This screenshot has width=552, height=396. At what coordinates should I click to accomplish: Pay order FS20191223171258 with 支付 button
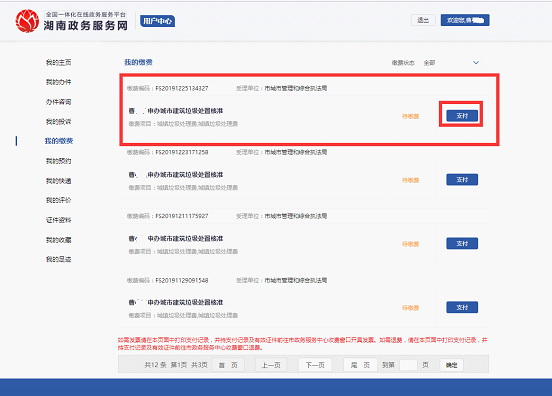[x=462, y=180]
